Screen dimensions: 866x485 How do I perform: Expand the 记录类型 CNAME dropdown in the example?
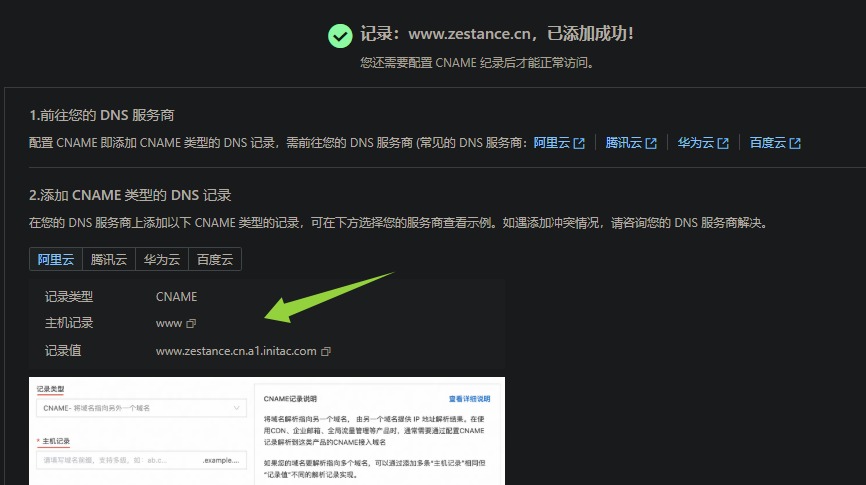point(140,408)
